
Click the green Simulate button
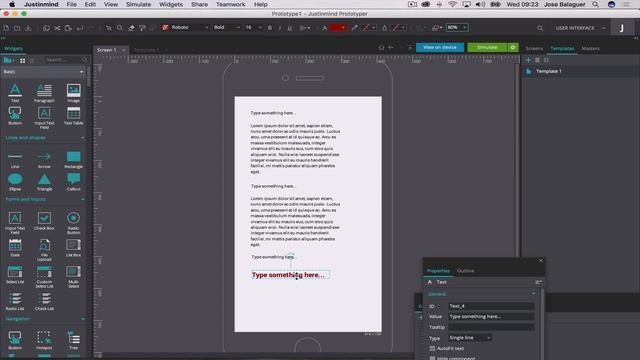pyautogui.click(x=487, y=47)
